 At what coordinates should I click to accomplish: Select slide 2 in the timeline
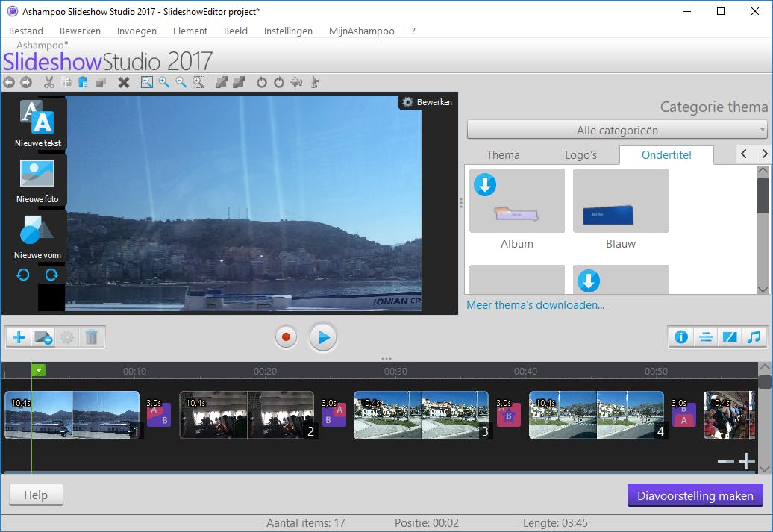(x=246, y=415)
